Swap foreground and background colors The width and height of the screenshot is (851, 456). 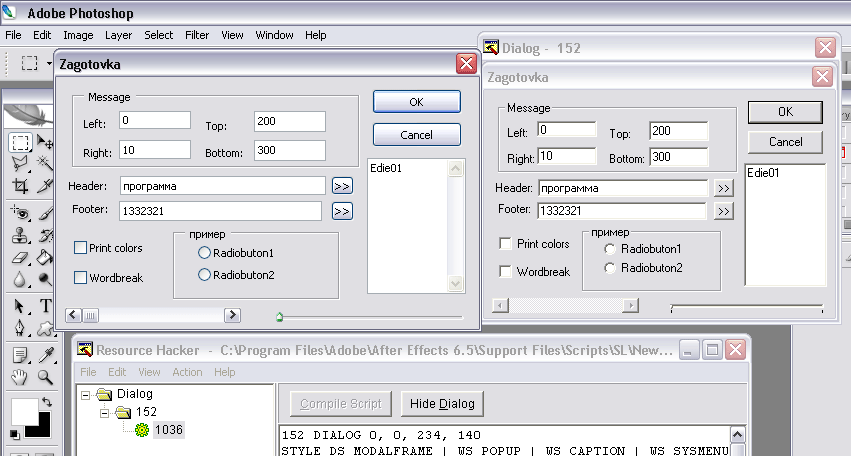click(47, 402)
